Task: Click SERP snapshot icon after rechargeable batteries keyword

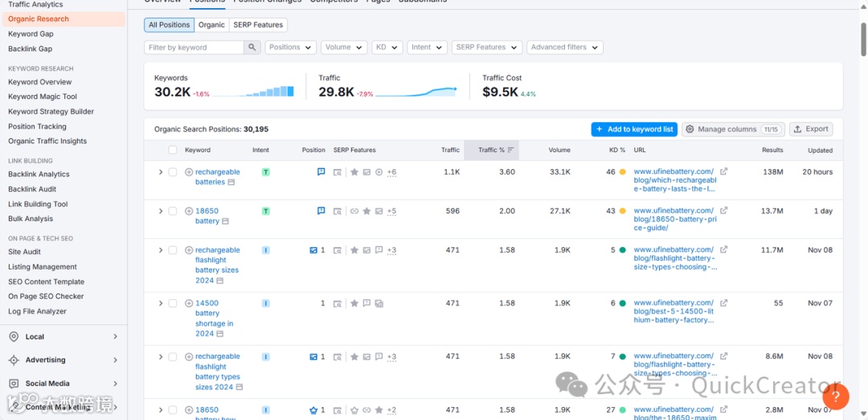Action: click(x=231, y=183)
